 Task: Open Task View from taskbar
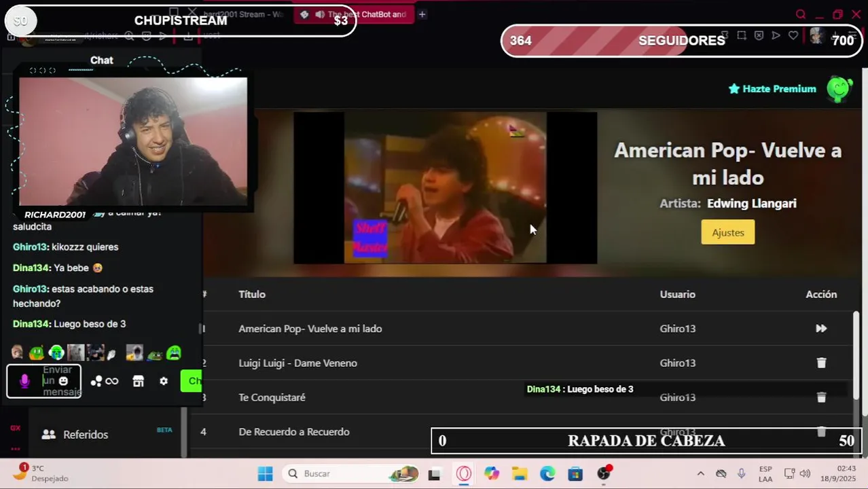(434, 474)
